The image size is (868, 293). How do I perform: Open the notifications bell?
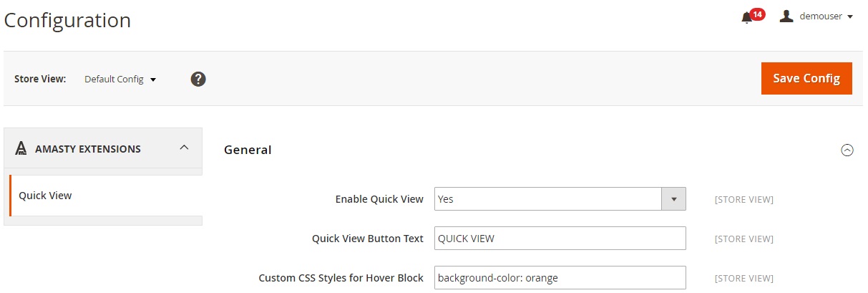point(748,17)
